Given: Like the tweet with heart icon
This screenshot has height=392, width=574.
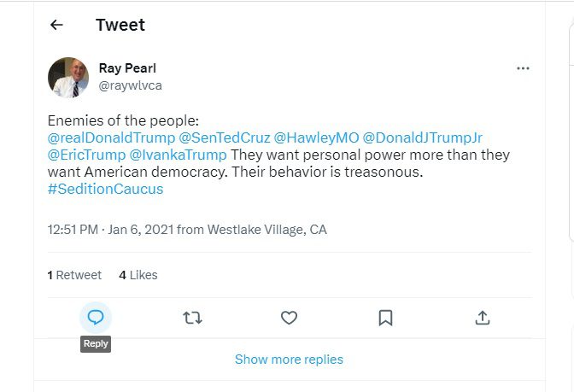Looking at the screenshot, I should (289, 318).
